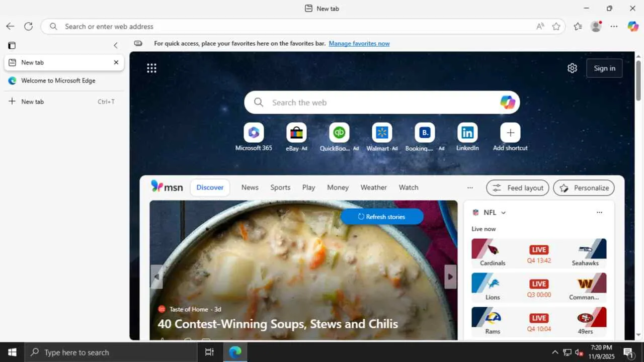Open the notification center icon
This screenshot has height=362, width=644.
(x=628, y=352)
